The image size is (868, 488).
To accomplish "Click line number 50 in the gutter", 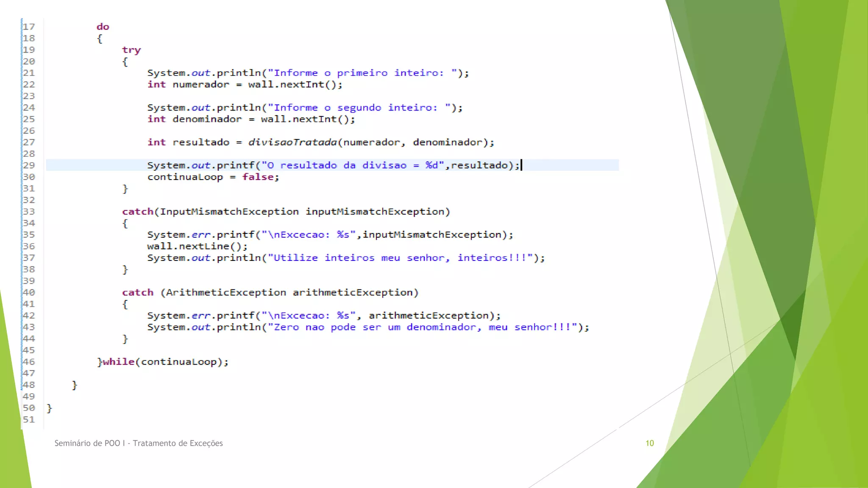I will coord(29,408).
